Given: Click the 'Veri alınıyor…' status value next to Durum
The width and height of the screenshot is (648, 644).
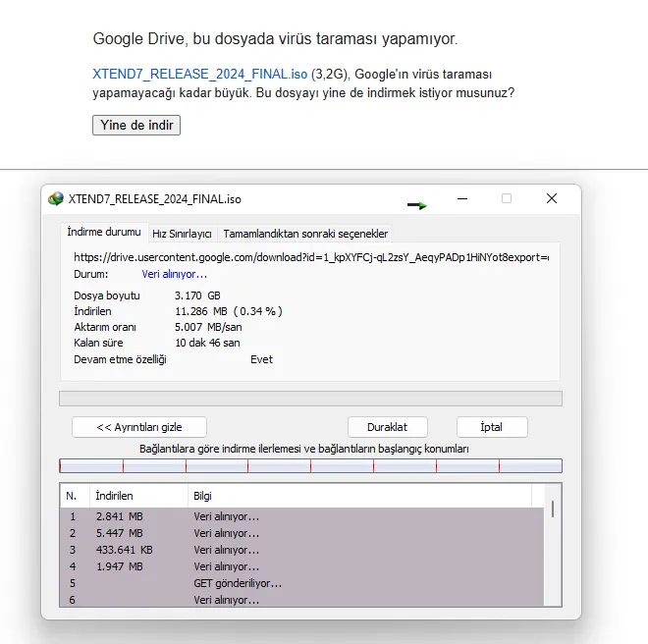Looking at the screenshot, I should pyautogui.click(x=174, y=275).
